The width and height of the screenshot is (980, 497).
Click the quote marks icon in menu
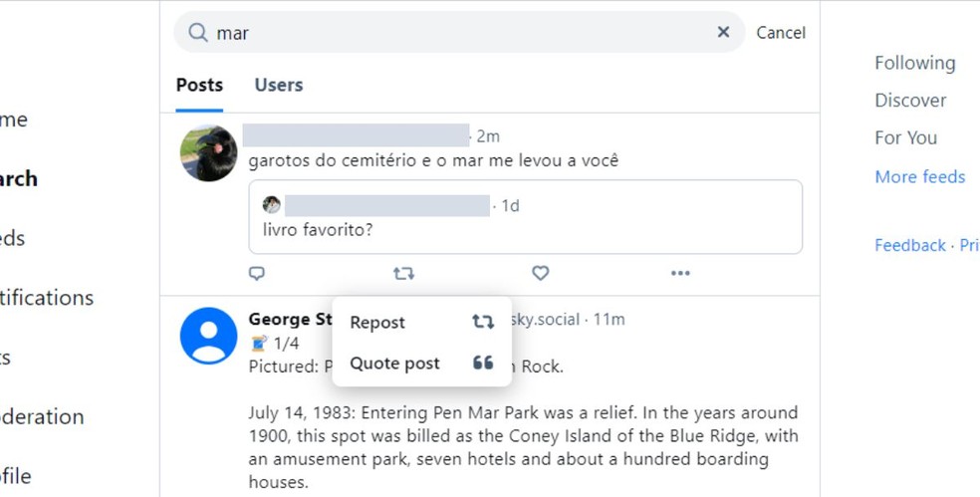click(483, 364)
